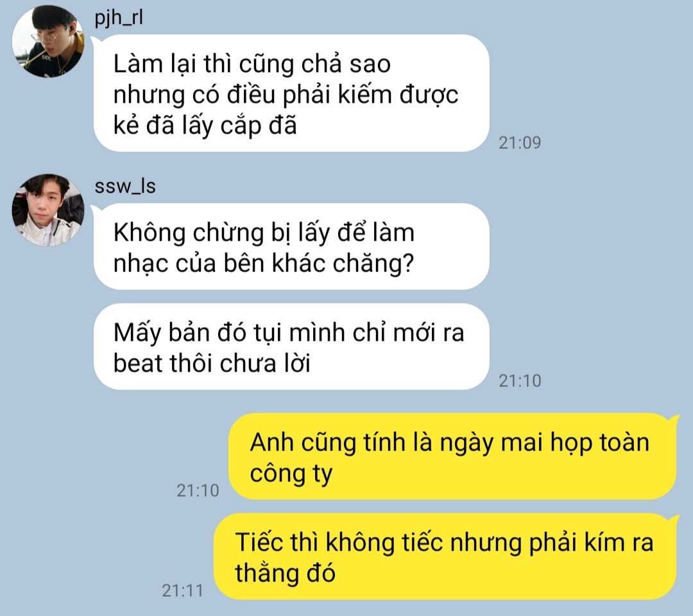
Task: Click the 21:10 timestamp beside ssw_ls's message
Action: pos(520,381)
